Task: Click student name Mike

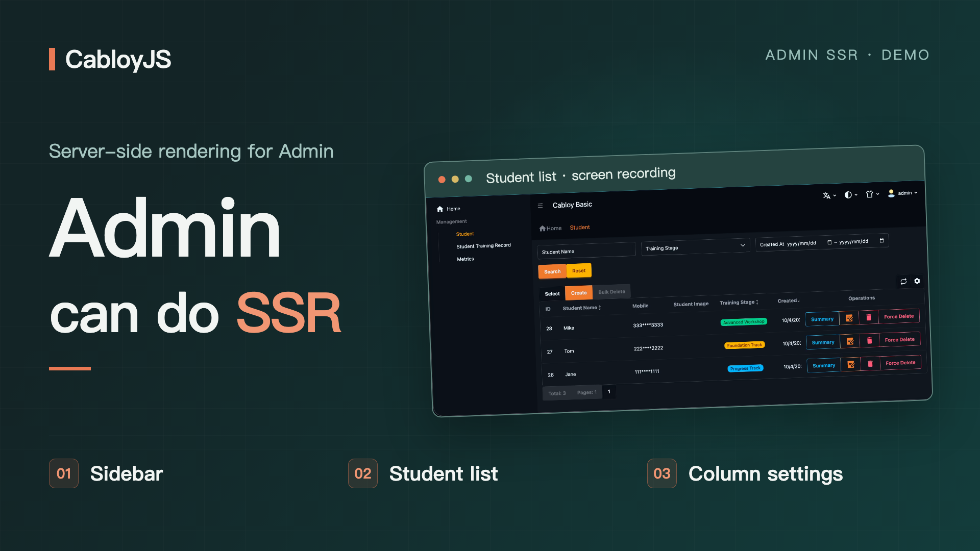Action: 569,328
